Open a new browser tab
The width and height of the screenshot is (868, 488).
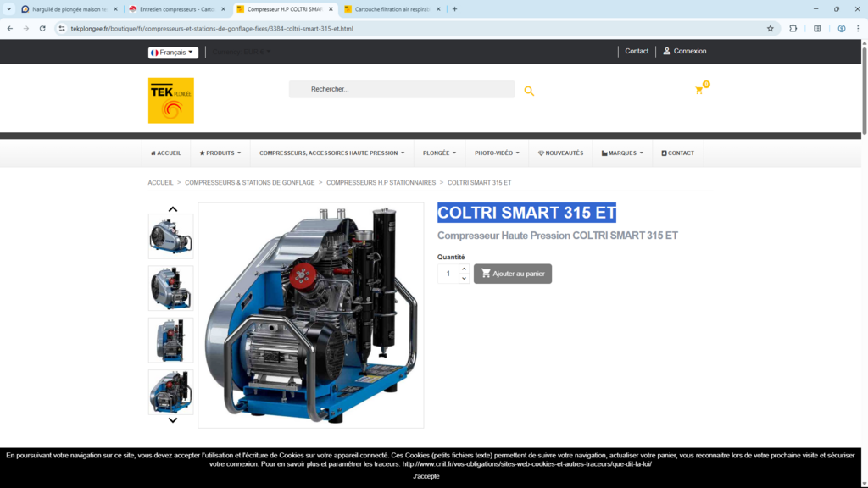click(x=454, y=8)
